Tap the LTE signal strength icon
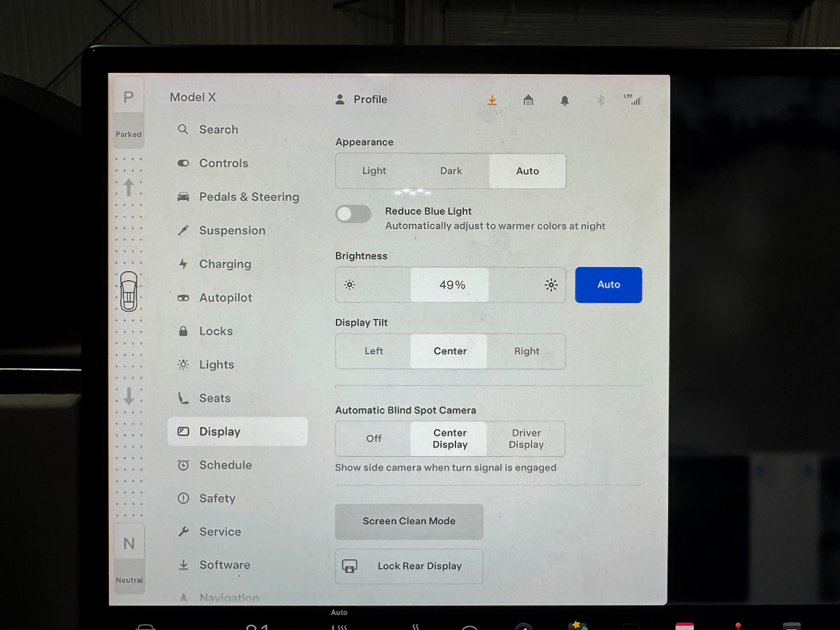This screenshot has width=840, height=630. tap(633, 100)
